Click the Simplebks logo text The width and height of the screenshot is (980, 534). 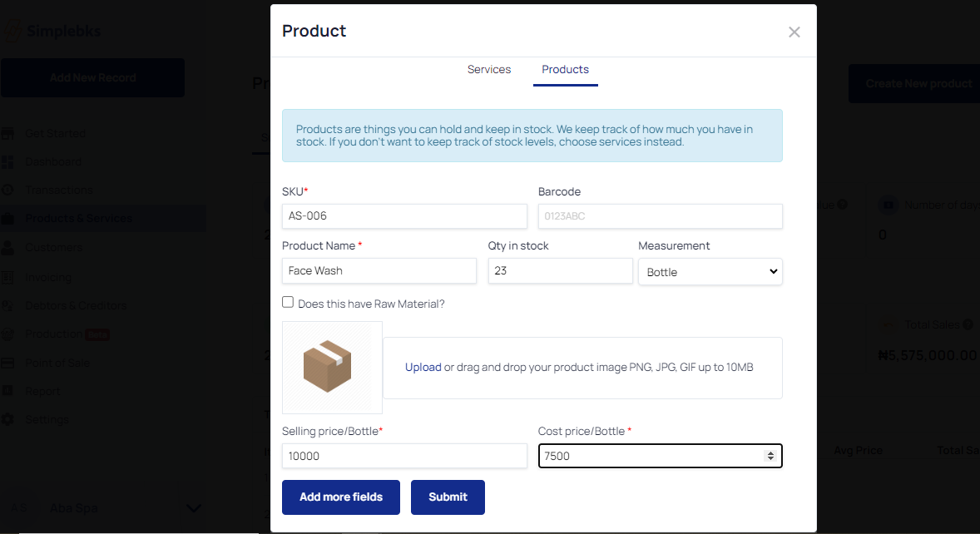coord(63,31)
